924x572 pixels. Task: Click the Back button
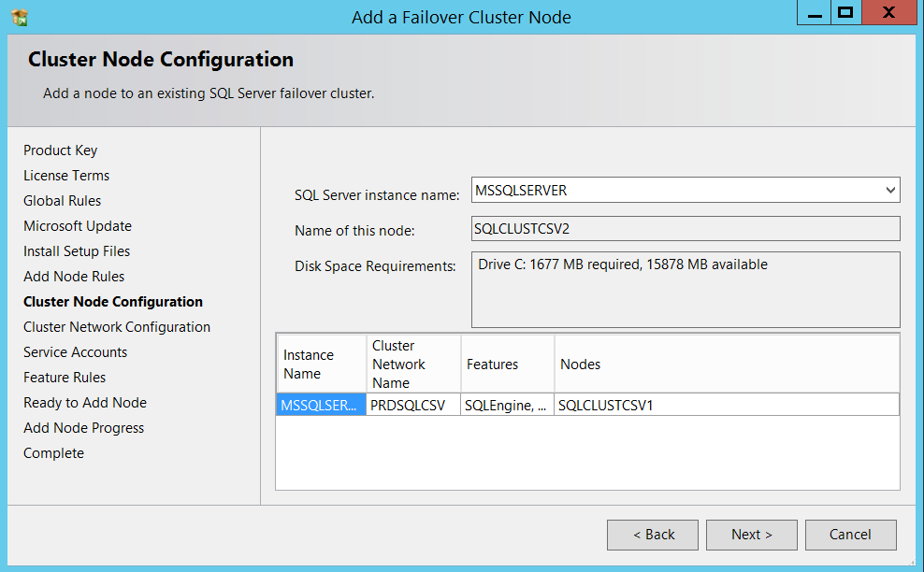click(653, 535)
